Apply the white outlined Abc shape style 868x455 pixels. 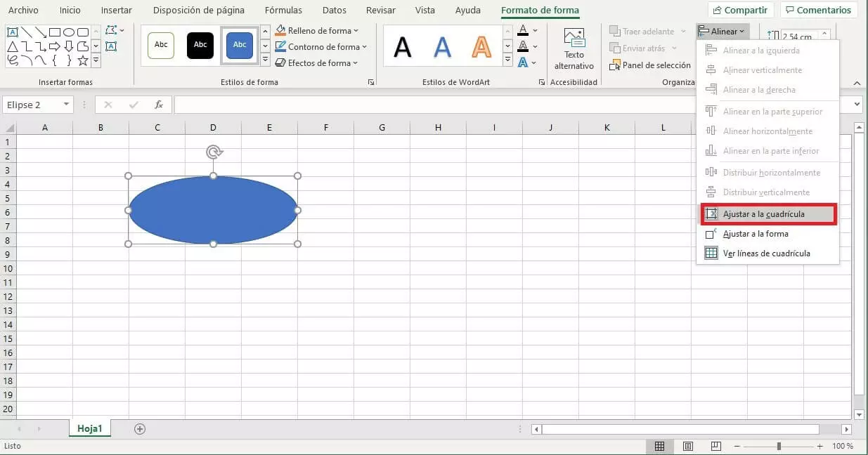point(161,45)
